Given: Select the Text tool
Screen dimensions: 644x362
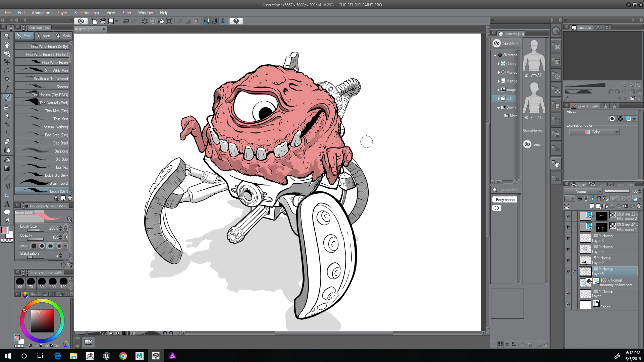Looking at the screenshot, I should pos(7,203).
